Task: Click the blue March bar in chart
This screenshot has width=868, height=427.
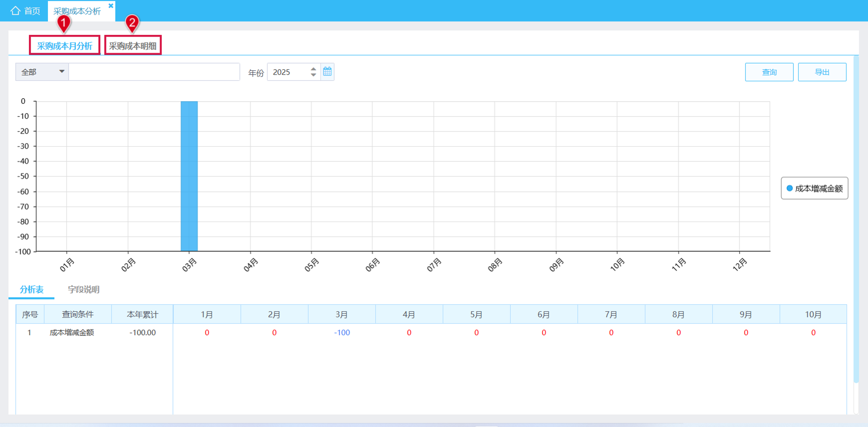Action: point(189,176)
